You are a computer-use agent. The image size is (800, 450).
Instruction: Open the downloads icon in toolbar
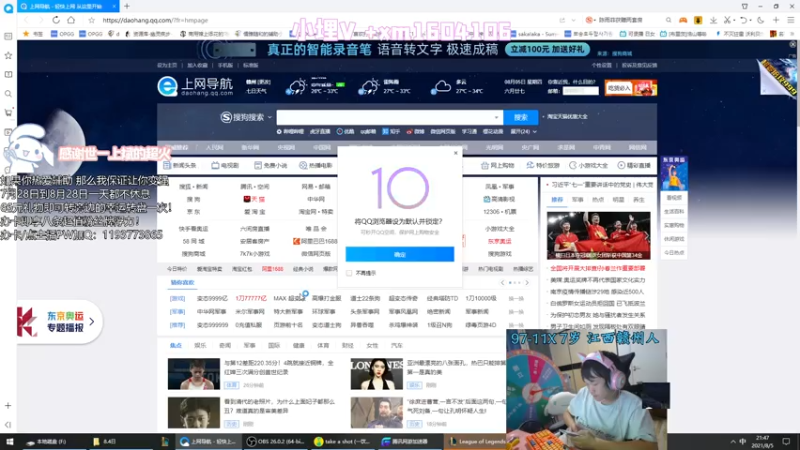point(713,20)
